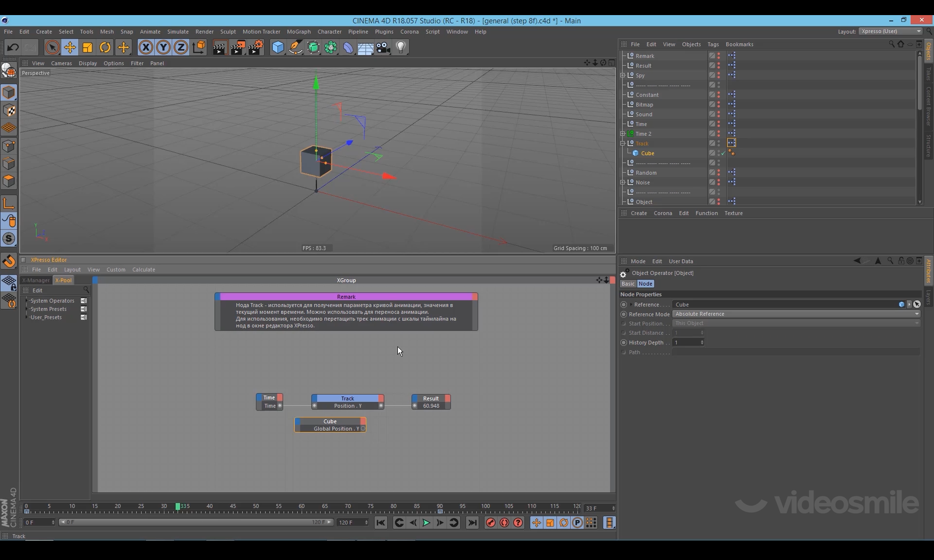Click System Operators in X-Pool
Viewport: 934px width, 560px height.
point(52,301)
